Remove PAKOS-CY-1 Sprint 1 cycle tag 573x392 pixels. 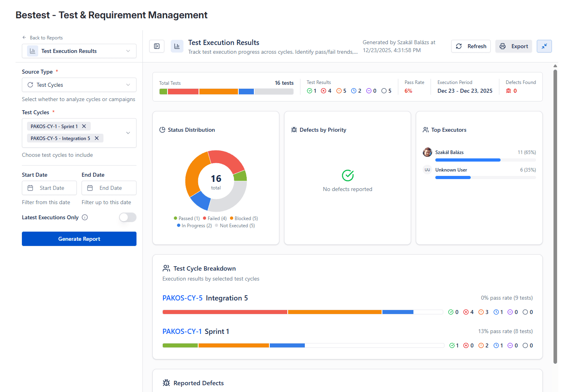point(84,126)
